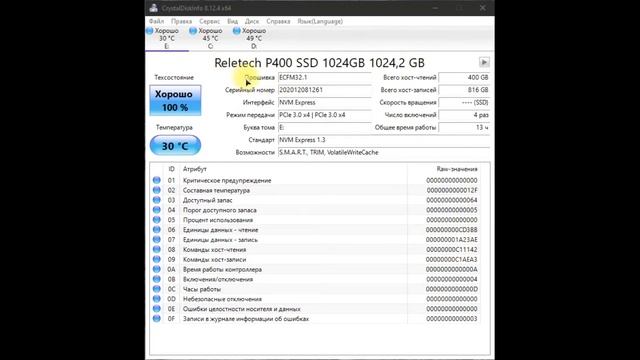Select the Составная температура attribute row
Screen dimensions: 640x360
pos(315,190)
